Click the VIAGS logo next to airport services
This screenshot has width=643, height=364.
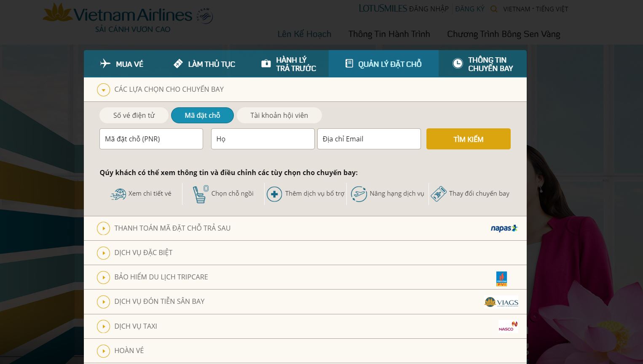pyautogui.click(x=501, y=302)
